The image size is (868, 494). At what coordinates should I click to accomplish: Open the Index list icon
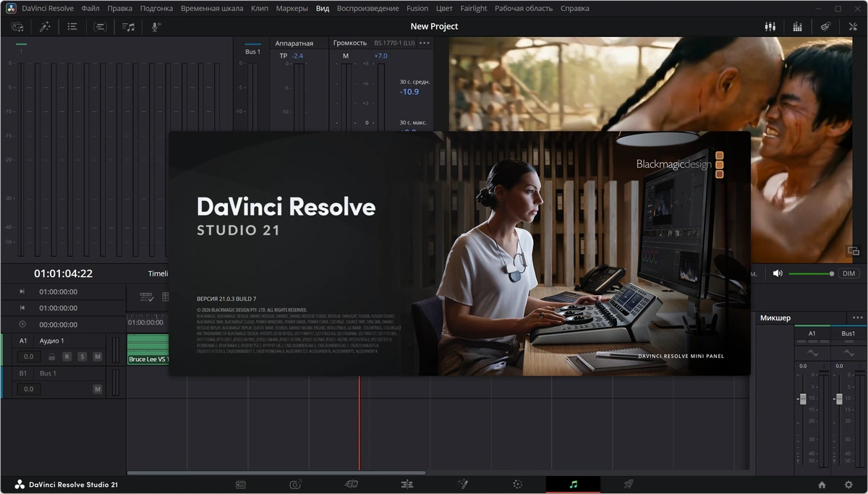(x=72, y=27)
